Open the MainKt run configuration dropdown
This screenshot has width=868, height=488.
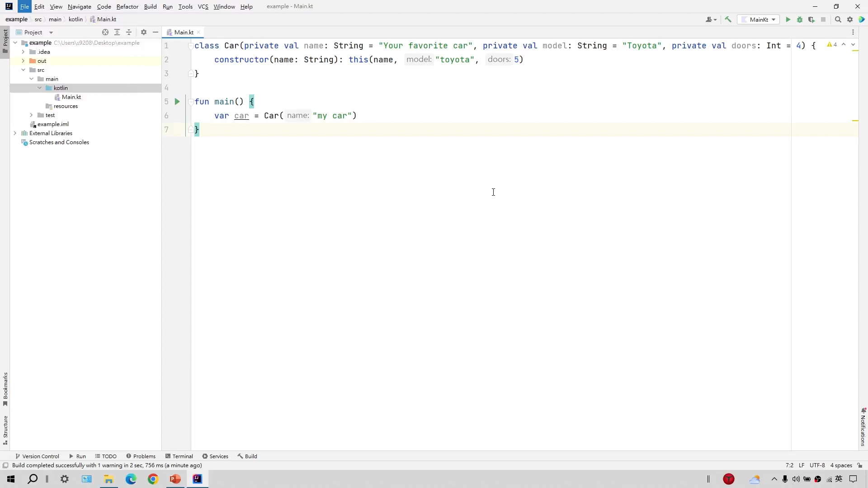point(759,19)
